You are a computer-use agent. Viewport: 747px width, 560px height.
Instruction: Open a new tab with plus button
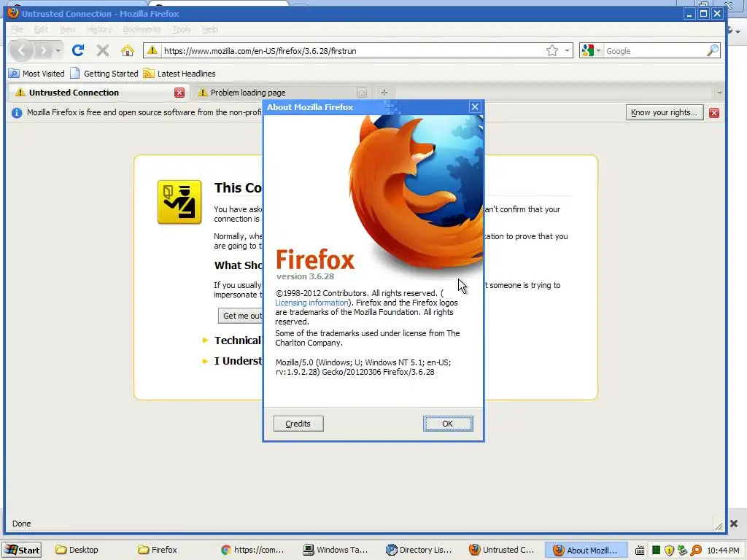click(384, 93)
